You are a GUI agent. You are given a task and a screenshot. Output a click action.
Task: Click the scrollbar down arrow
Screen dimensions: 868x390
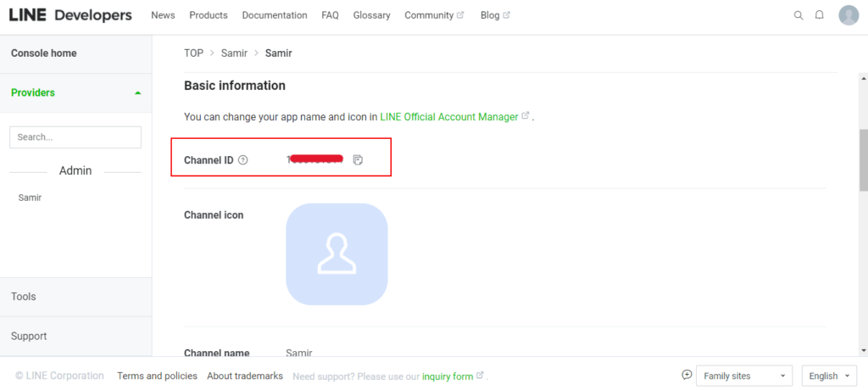pyautogui.click(x=863, y=350)
